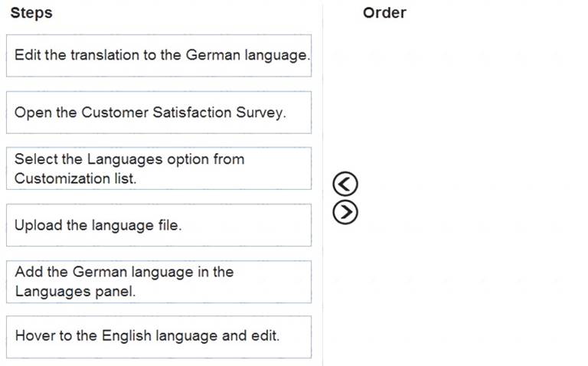Viewport: 588px width, 366px height.
Task: Select 'Select the Languages option from Customization list' step
Action: [158, 168]
